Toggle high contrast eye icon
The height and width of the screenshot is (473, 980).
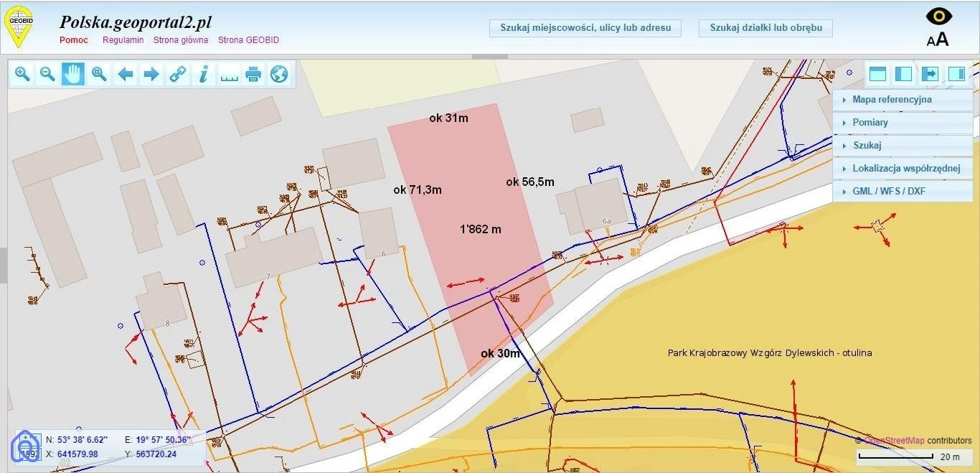click(x=938, y=17)
